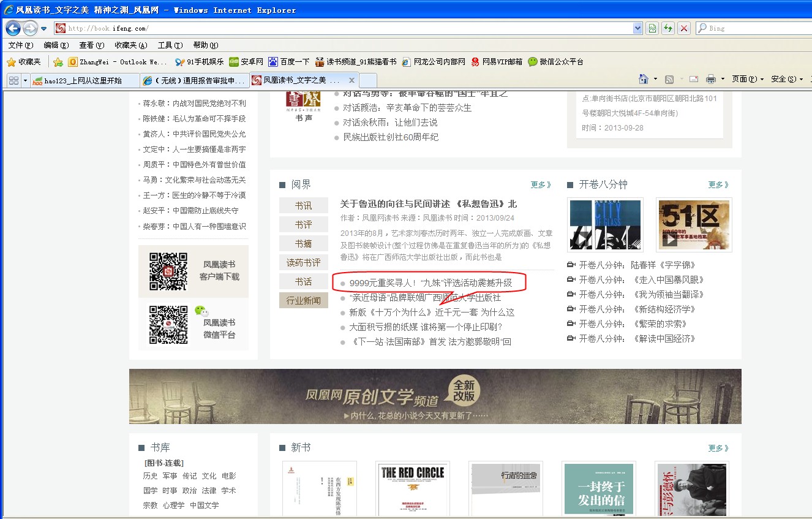Switch to the hao123 tab
Viewport: 812px width, 519px height.
(x=85, y=80)
